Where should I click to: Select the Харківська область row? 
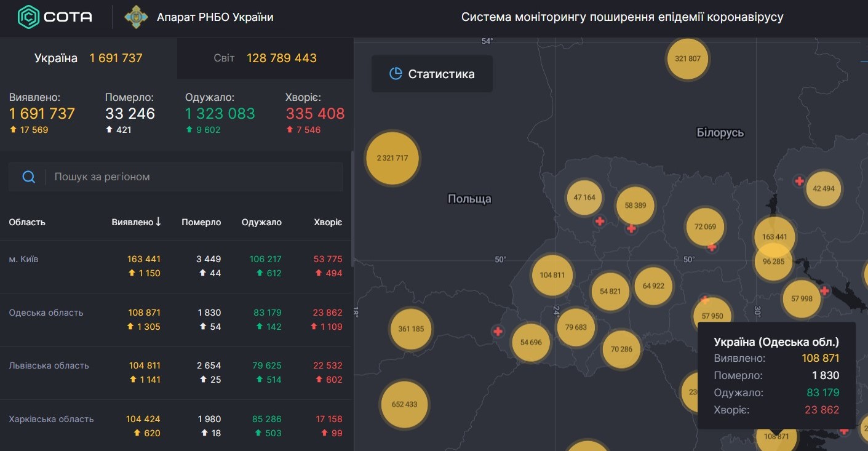tap(175, 425)
